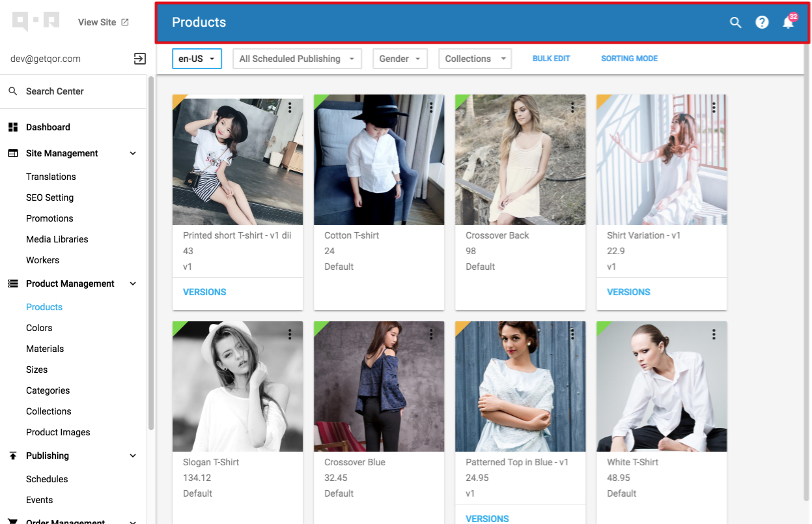Open the en-US language dropdown
Viewport: 812px width, 524px height.
point(197,59)
